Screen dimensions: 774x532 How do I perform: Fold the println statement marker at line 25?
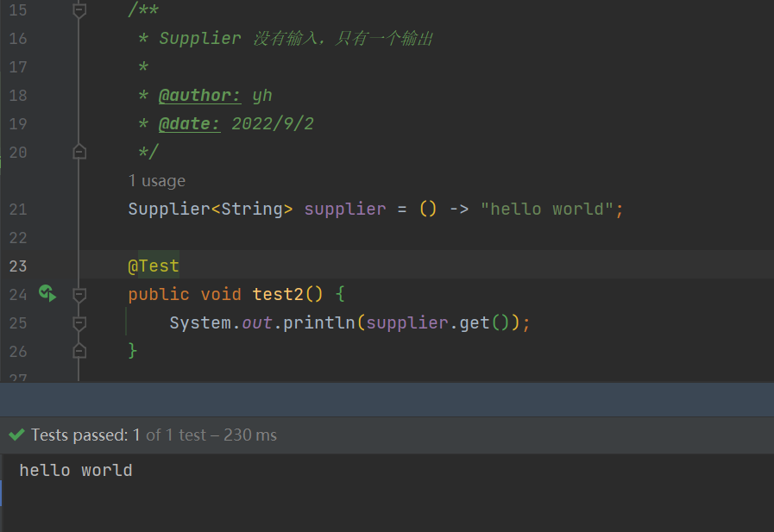79,323
